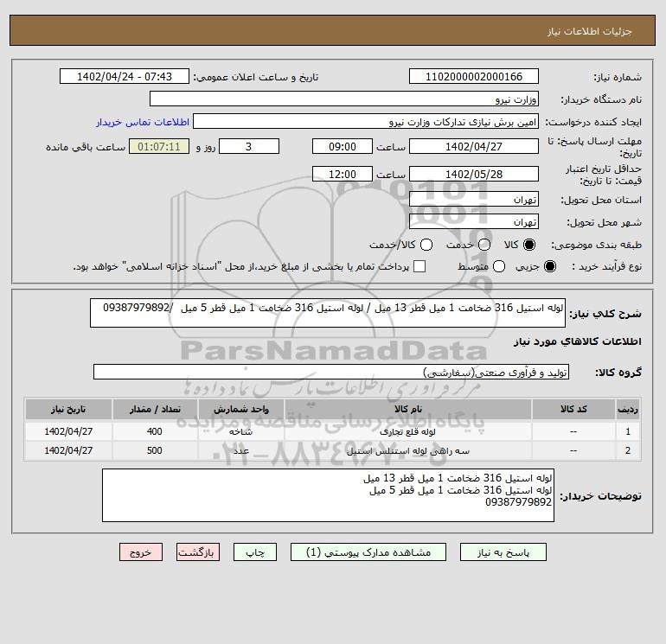The width and height of the screenshot is (666, 644).
Task: Click unit cell عدد
Action: coord(240,450)
